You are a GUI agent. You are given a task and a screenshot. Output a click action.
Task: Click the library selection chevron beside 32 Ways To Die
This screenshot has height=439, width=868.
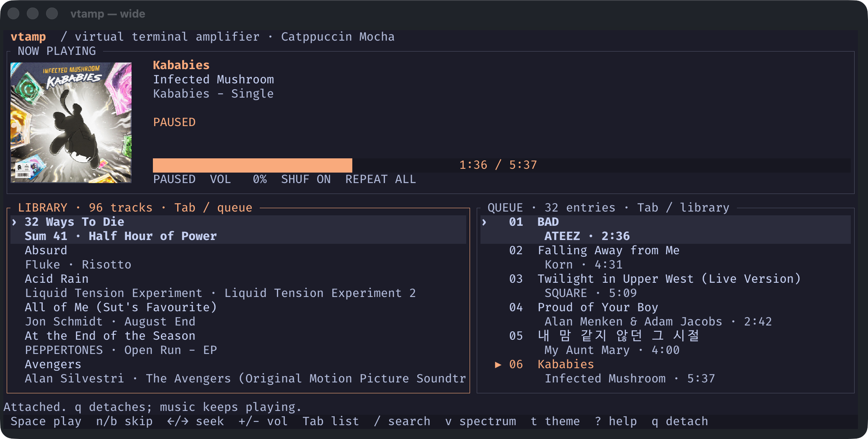click(x=14, y=222)
